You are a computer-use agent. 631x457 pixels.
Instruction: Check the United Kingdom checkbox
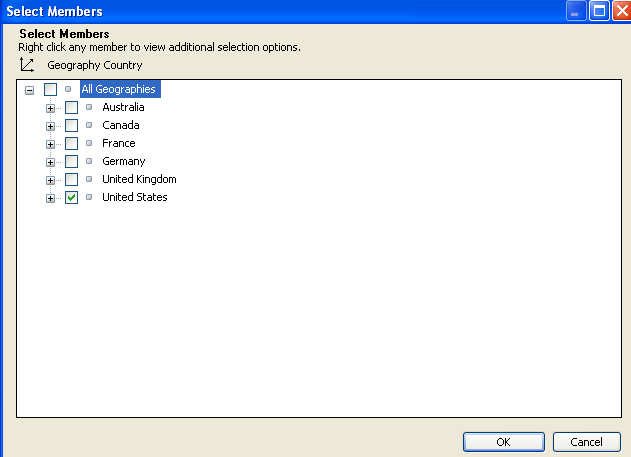tap(71, 179)
